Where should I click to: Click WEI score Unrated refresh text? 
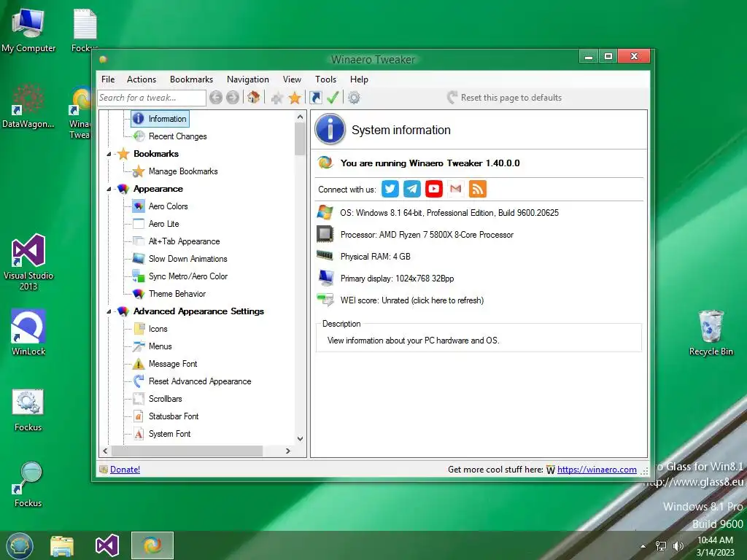412,300
